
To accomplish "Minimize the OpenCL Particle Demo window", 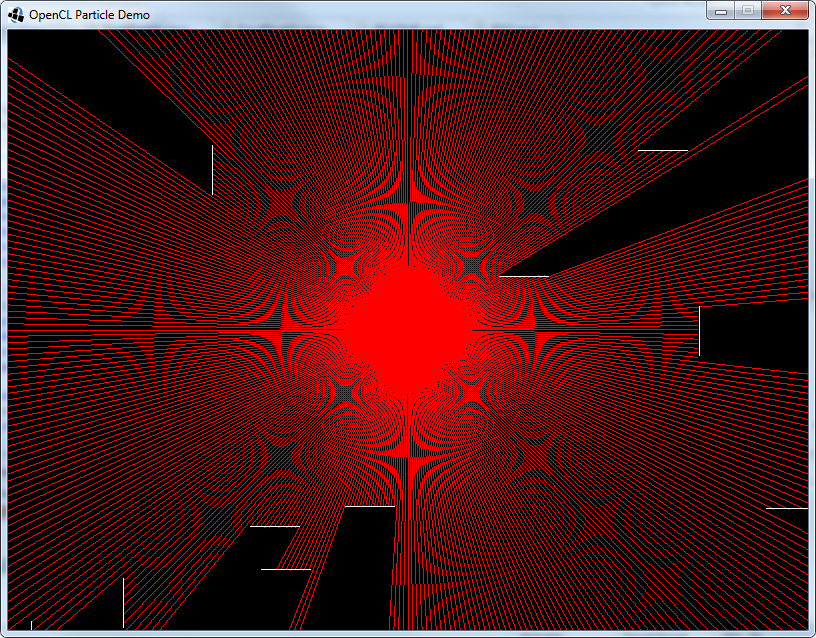I will point(721,10).
